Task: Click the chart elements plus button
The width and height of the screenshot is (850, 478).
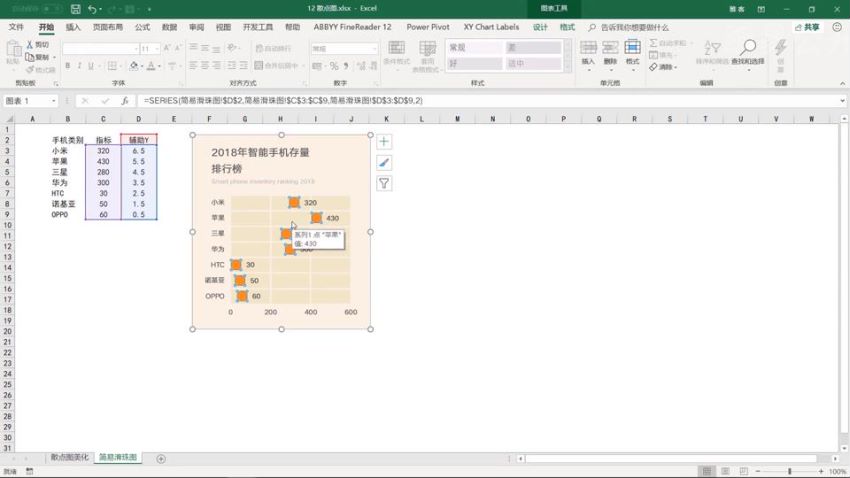Action: pos(384,142)
